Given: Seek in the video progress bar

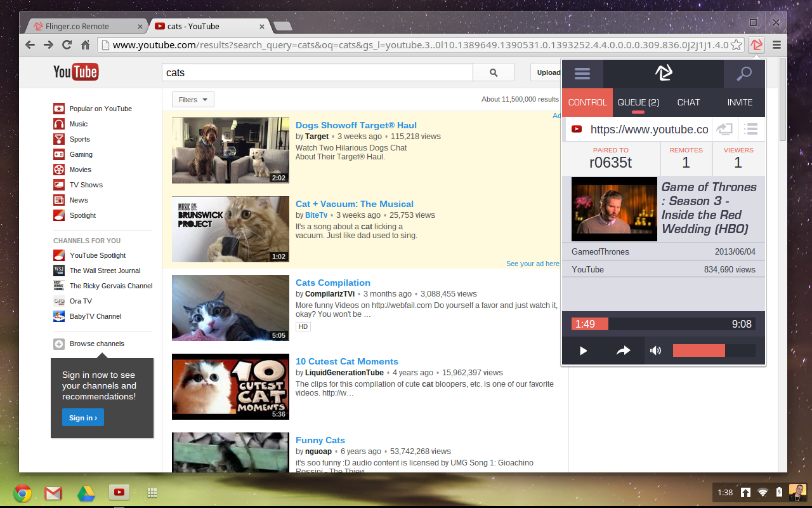Looking at the screenshot, I should click(664, 324).
